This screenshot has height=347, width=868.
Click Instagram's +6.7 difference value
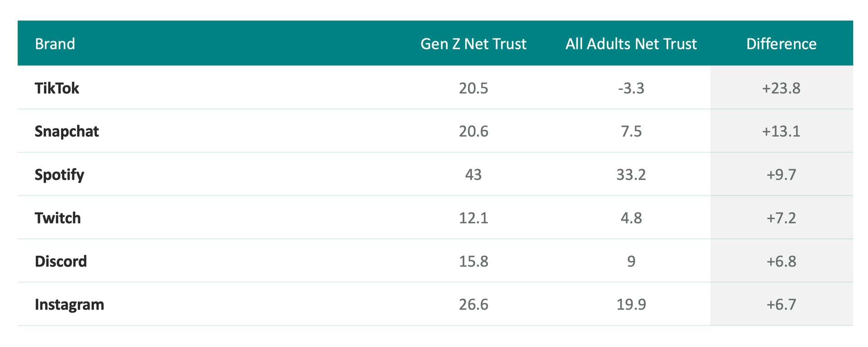click(x=781, y=305)
